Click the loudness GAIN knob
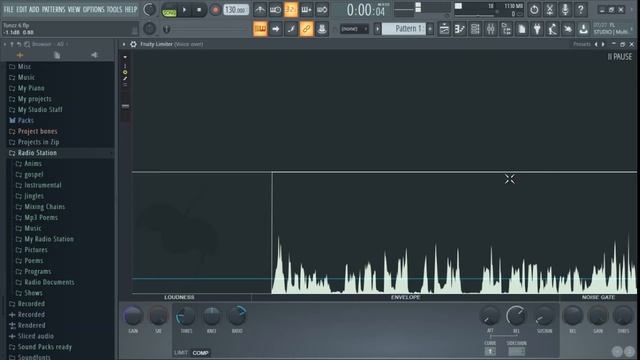640x360 pixels. (133, 316)
